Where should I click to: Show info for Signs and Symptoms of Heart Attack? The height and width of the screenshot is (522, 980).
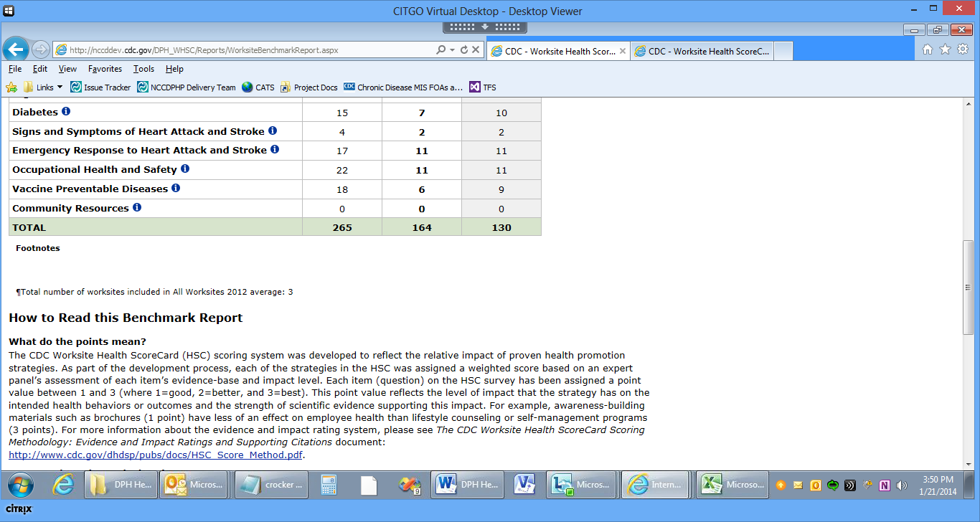pyautogui.click(x=273, y=131)
